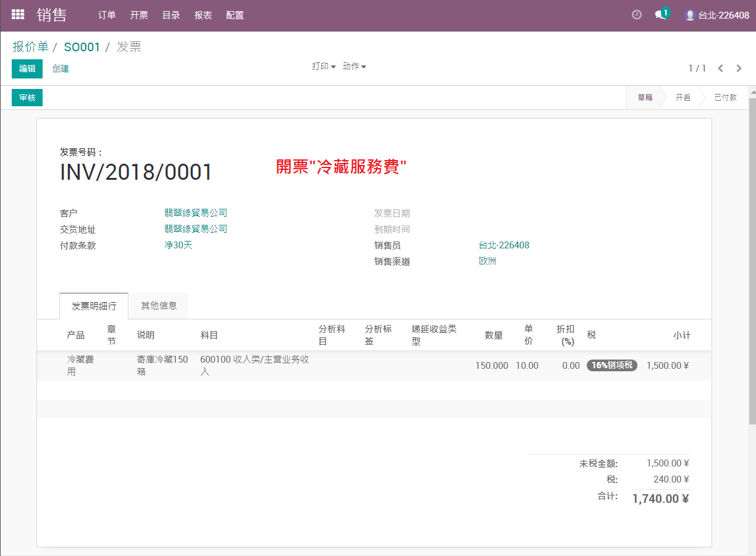The height and width of the screenshot is (556, 756).
Task: Click the user avatar icon
Action: [690, 15]
